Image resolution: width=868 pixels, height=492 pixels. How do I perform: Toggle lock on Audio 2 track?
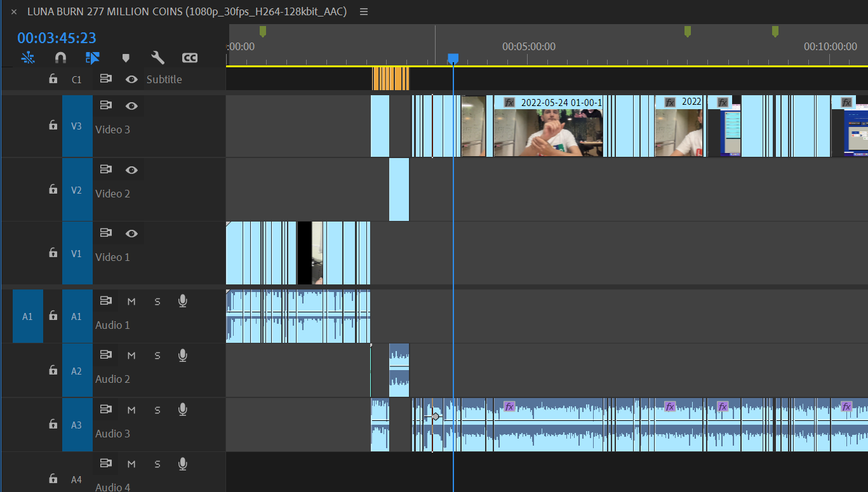pos(53,371)
